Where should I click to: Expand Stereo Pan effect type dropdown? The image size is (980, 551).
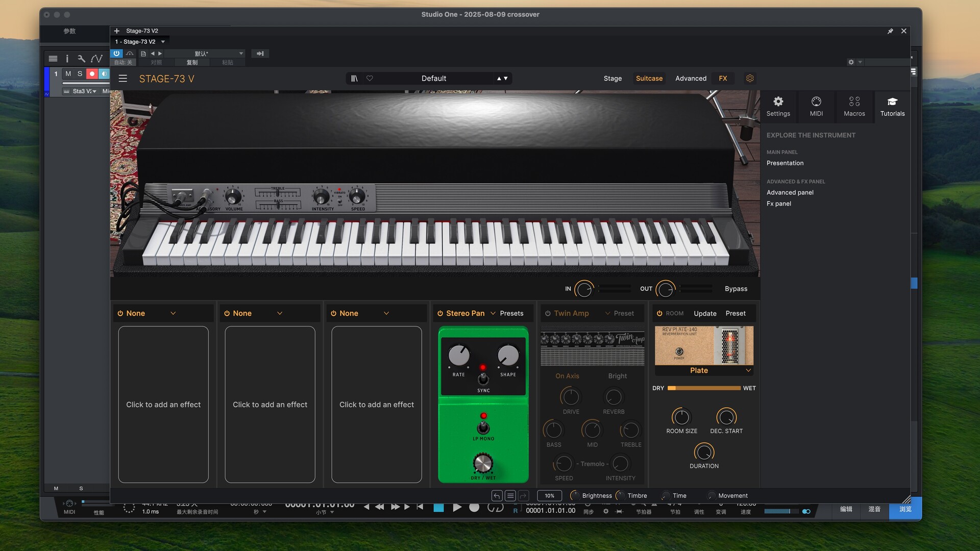(493, 314)
